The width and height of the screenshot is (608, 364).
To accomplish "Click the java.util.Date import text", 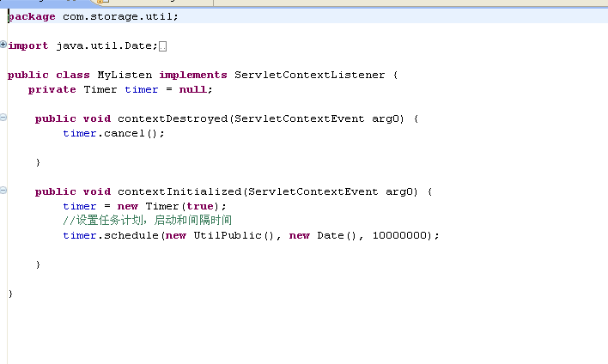I will coord(106,45).
